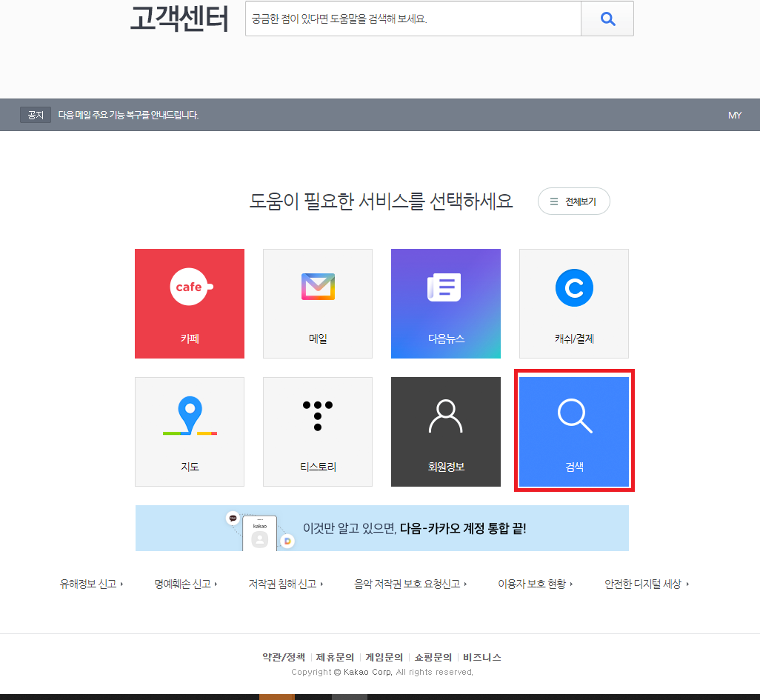Screen dimensions: 760x700
Task: Open the 메일 mail service tile
Action: click(x=318, y=304)
